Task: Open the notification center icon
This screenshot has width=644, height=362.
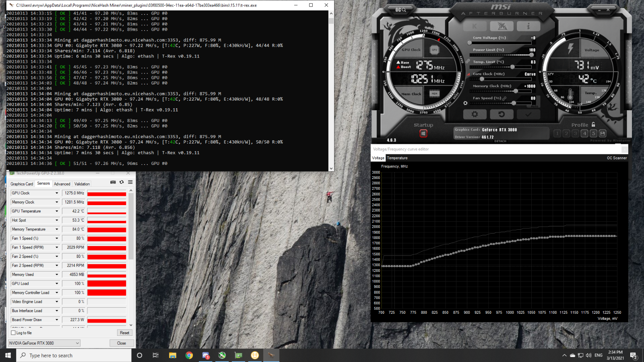Action: (634, 356)
